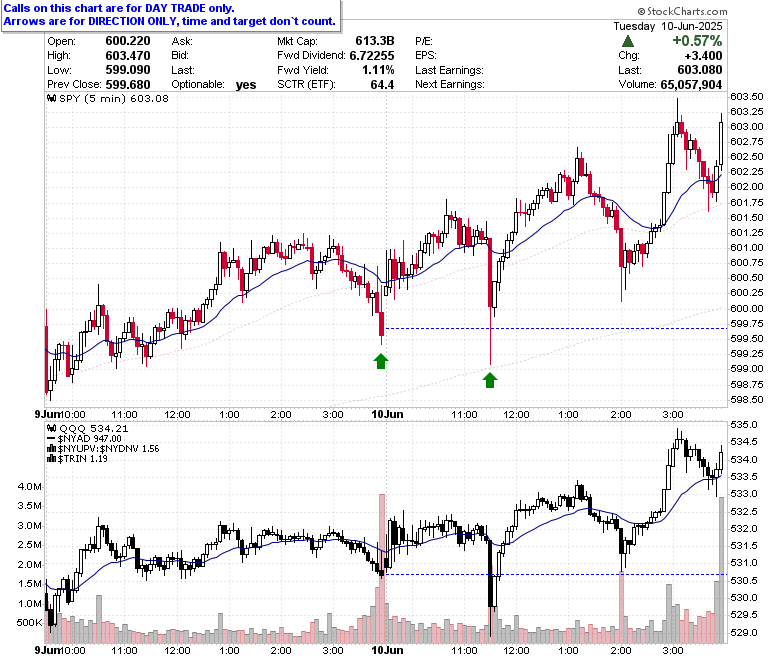780x659 pixels.
Task: Click the blue dashed line on QQQ panel
Action: (556, 574)
